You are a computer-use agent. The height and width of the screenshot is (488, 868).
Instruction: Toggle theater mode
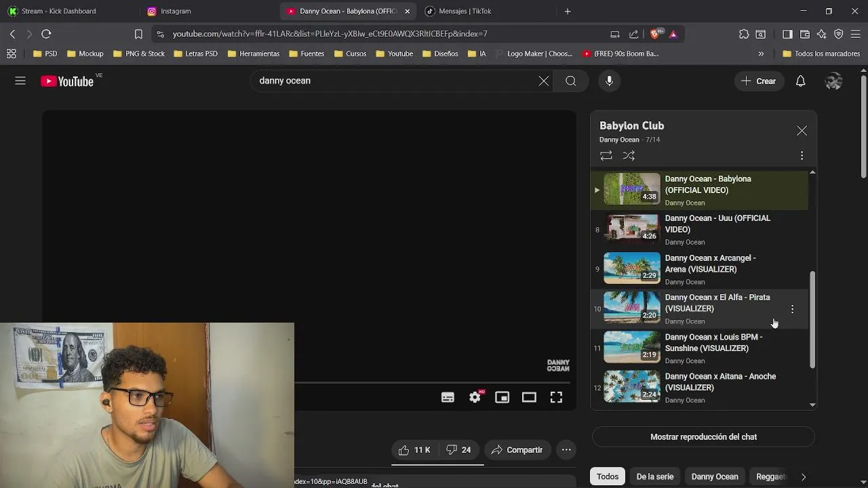pos(529,397)
